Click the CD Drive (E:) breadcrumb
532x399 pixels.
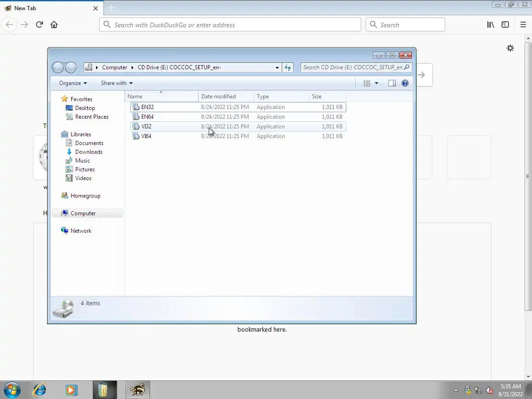(179, 67)
